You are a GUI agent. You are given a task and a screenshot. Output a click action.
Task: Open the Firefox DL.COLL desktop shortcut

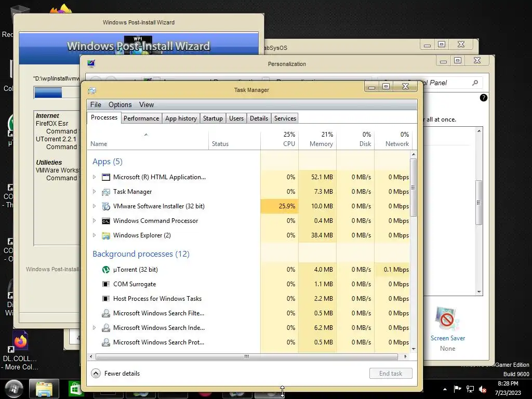[x=20, y=341]
